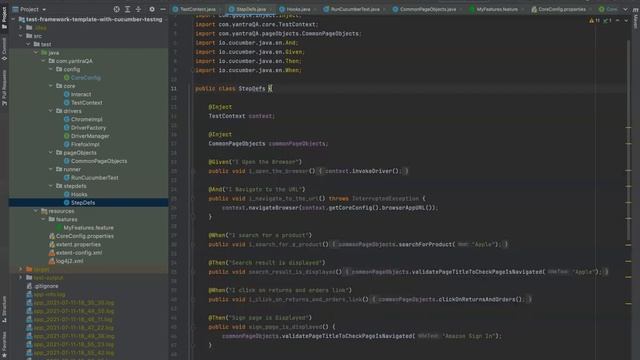640x360 pixels.
Task: Select CommonPageObjects class in project tree
Action: [99, 161]
